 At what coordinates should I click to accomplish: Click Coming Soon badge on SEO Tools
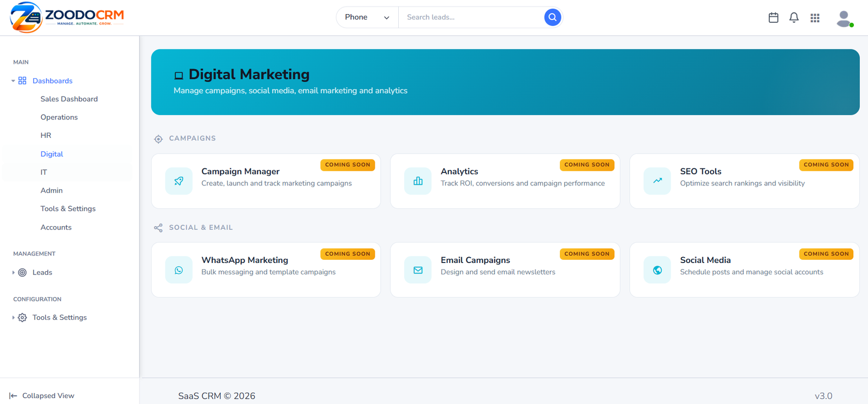[826, 165]
